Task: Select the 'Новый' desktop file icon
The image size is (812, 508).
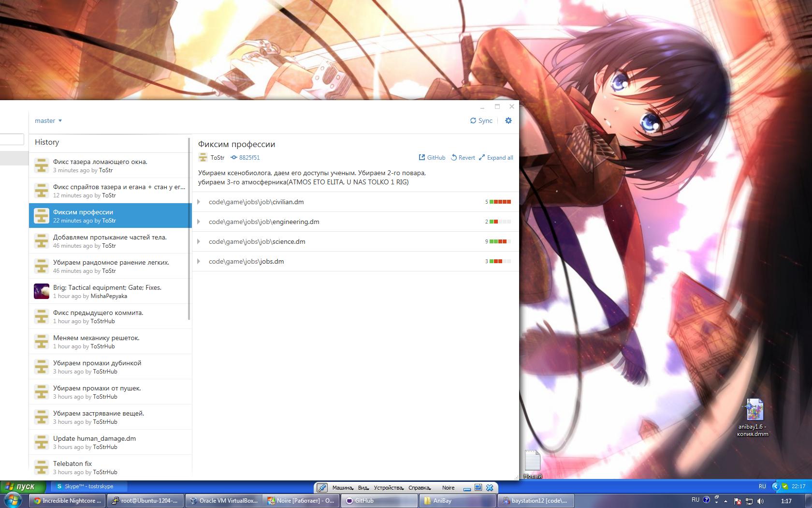Action: coord(532,464)
